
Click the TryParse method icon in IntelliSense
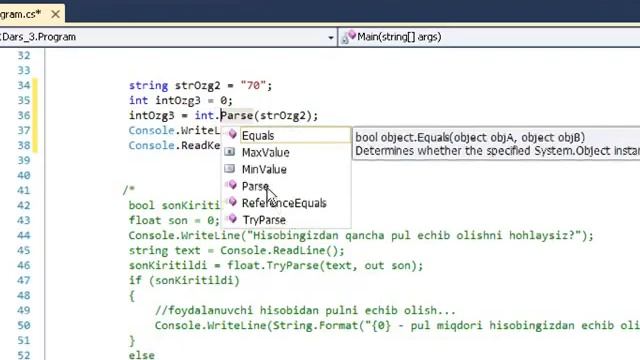tap(231, 218)
